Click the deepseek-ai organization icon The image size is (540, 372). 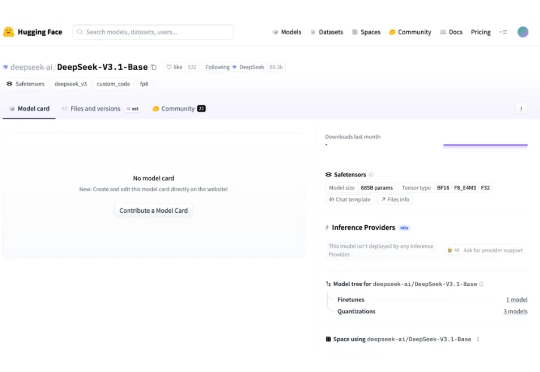pyautogui.click(x=5, y=67)
